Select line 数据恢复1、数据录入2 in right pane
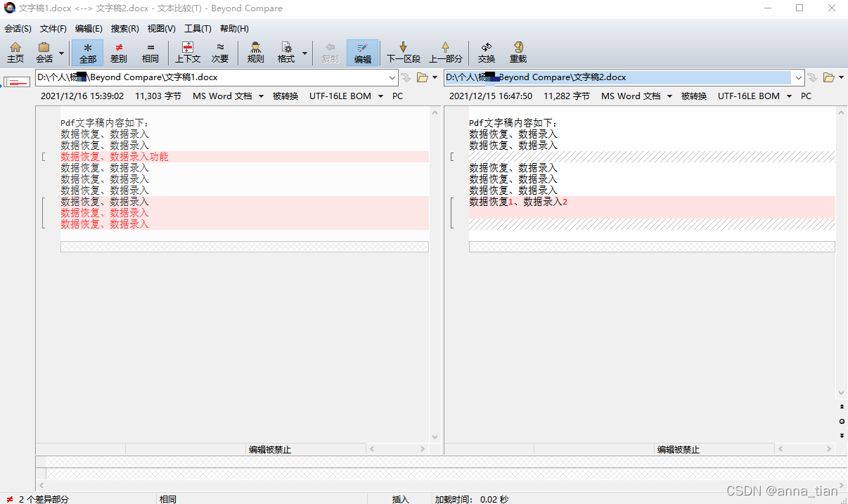This screenshot has height=504, width=848. pyautogui.click(x=518, y=202)
